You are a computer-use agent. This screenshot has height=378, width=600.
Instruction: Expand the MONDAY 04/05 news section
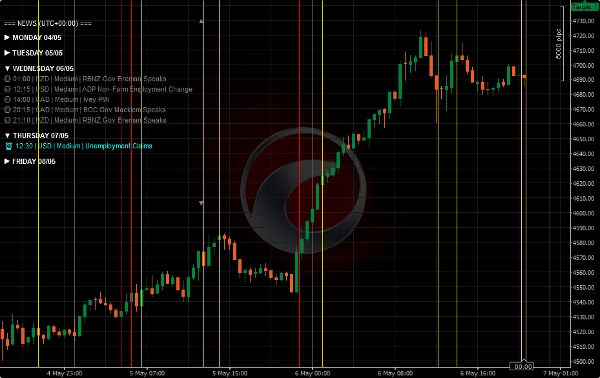click(7, 37)
